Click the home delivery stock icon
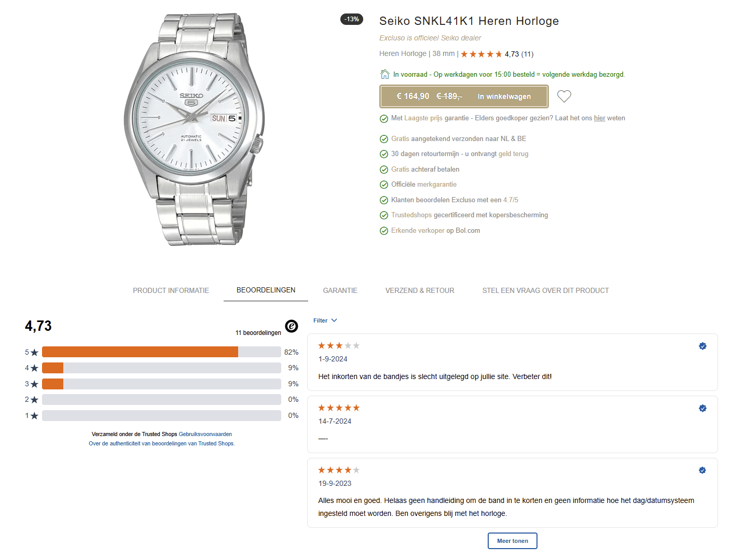Screen dimensions: 744x560 pos(384,74)
